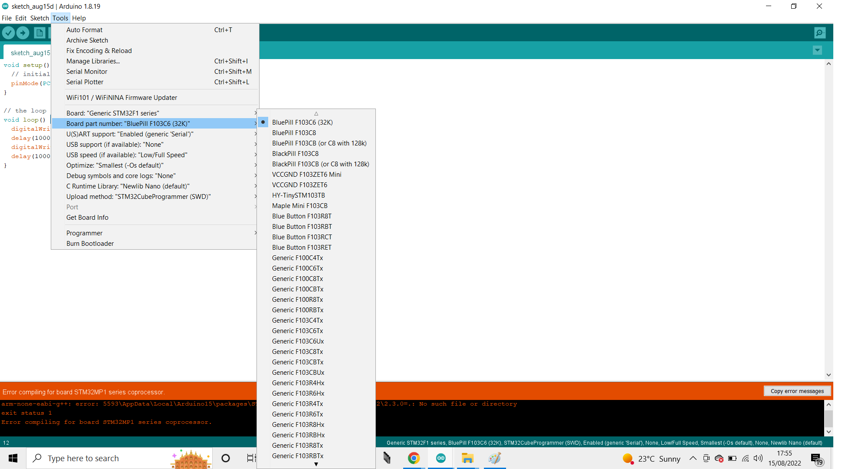Click the scroll-down arrow below board list
Viewport: 868px width, 469px height.
pyautogui.click(x=316, y=464)
